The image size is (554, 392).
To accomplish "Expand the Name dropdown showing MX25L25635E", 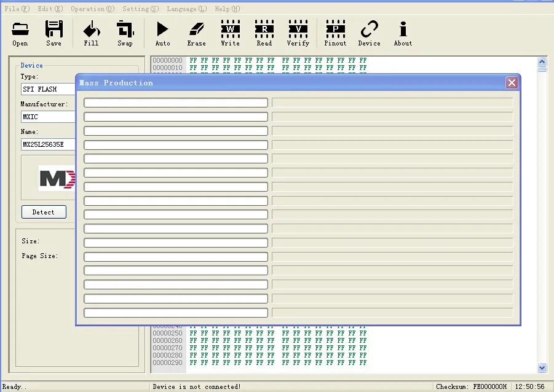I will 47,144.
